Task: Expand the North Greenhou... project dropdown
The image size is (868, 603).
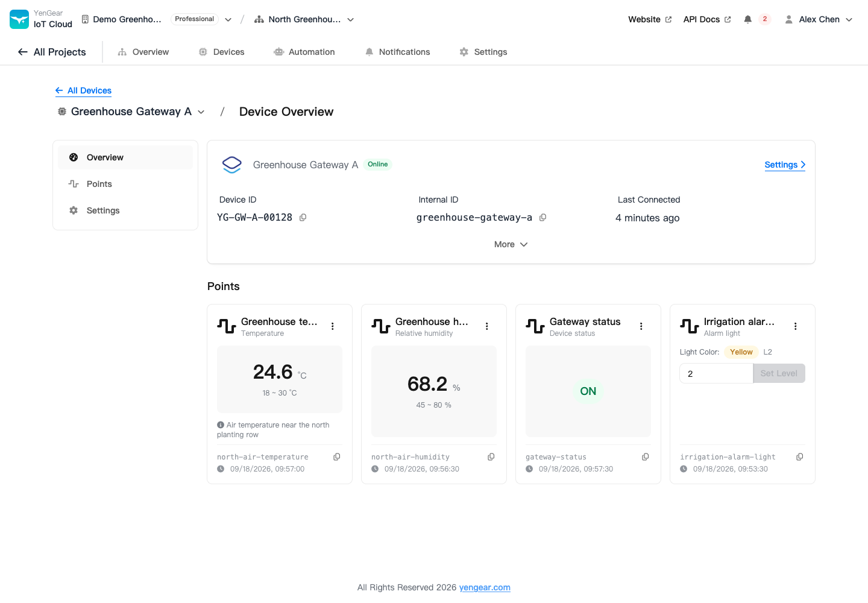Action: (x=351, y=19)
